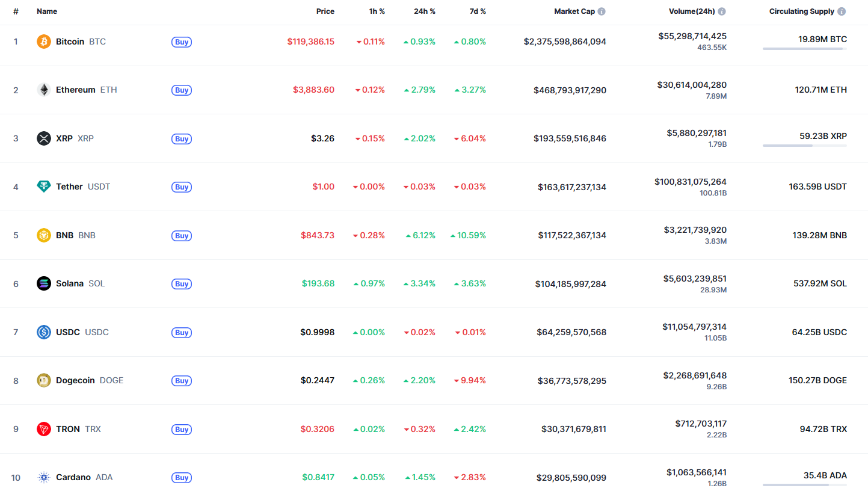Open the Dogecoin DOGE name link
Screen dimensions: 868x500
coord(90,380)
